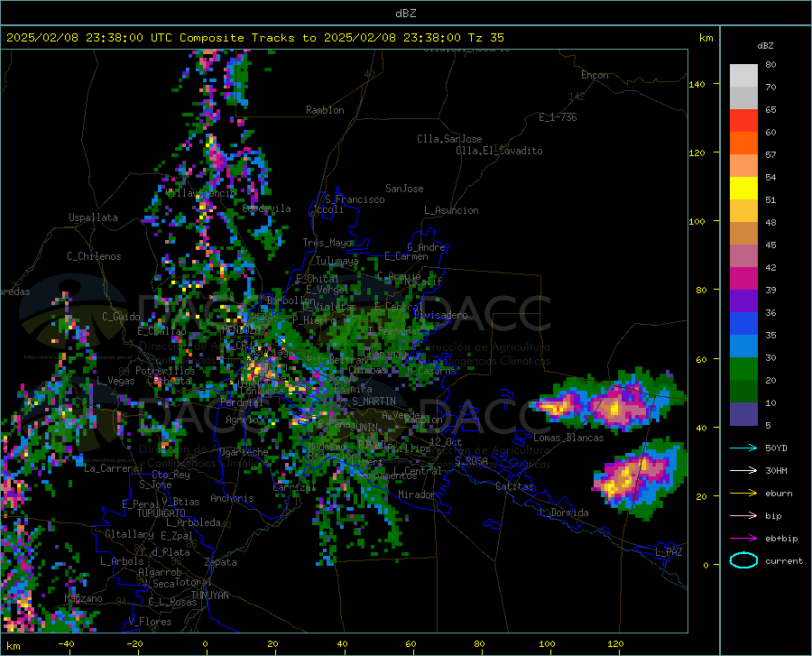The width and height of the screenshot is (812, 656).
Task: Click the 0 km tick on bottom axis
Action: [206, 643]
